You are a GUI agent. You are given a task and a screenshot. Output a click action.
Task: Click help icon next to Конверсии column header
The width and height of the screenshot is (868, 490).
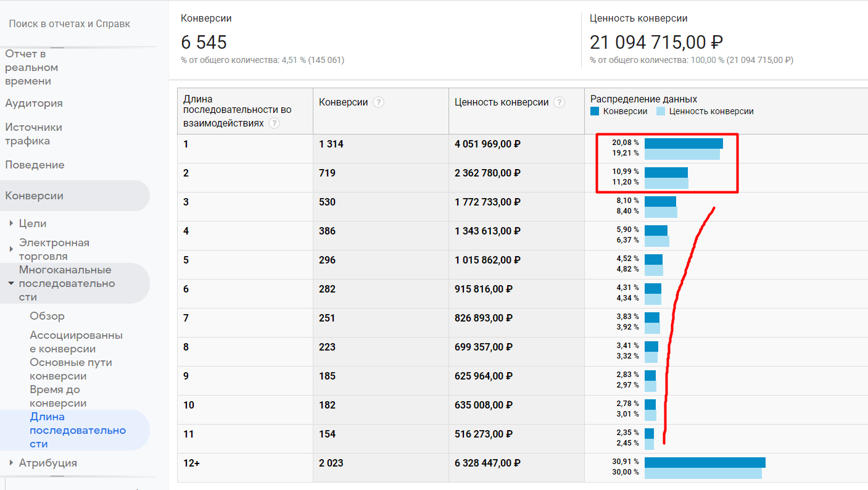tap(379, 102)
